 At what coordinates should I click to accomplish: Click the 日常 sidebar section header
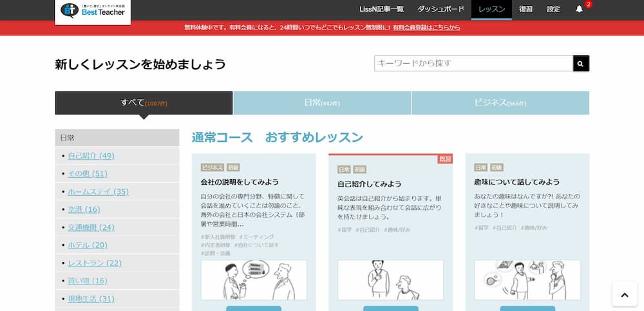pyautogui.click(x=117, y=138)
